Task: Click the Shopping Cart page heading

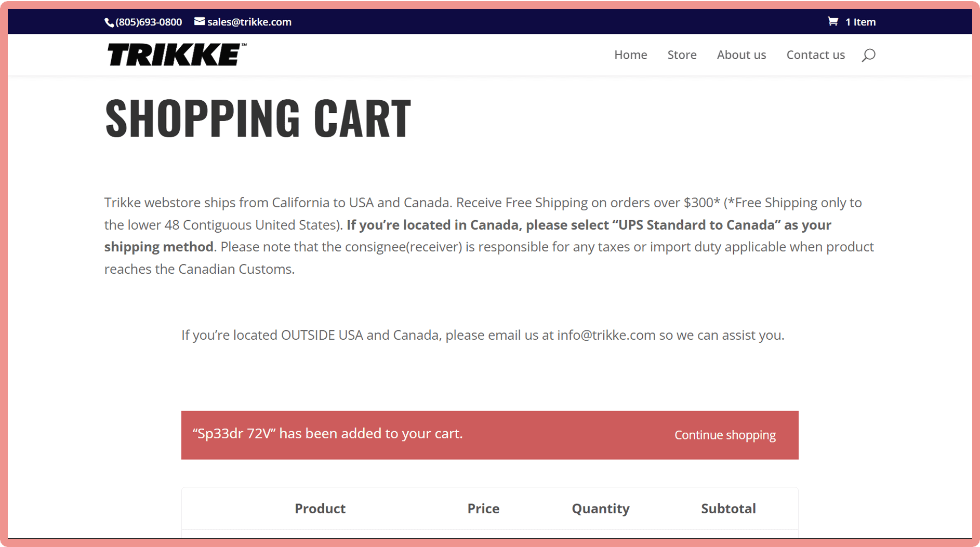Action: click(x=258, y=118)
